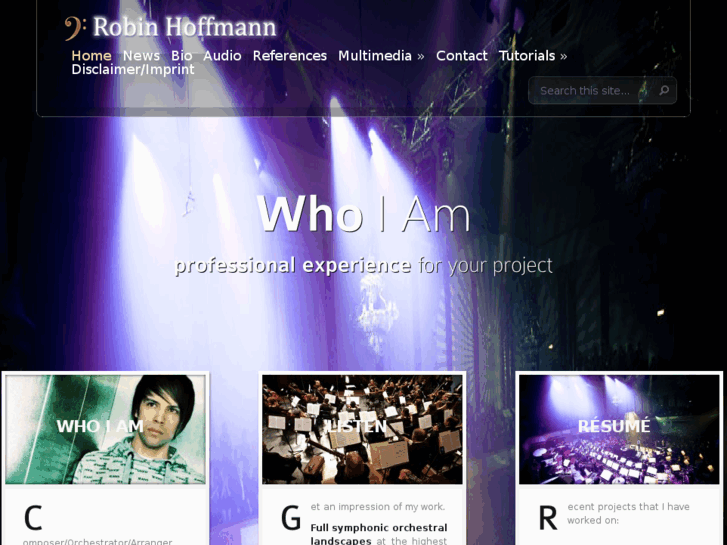Viewport: 727px width, 545px height.
Task: Click the Who I Am portrait thumbnail
Action: pos(105,430)
